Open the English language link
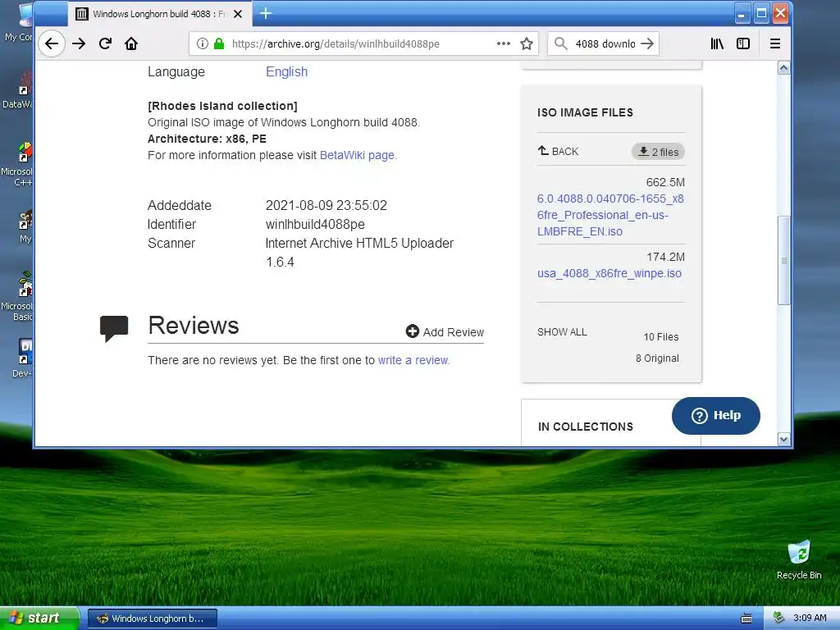The width and height of the screenshot is (840, 630). click(286, 72)
